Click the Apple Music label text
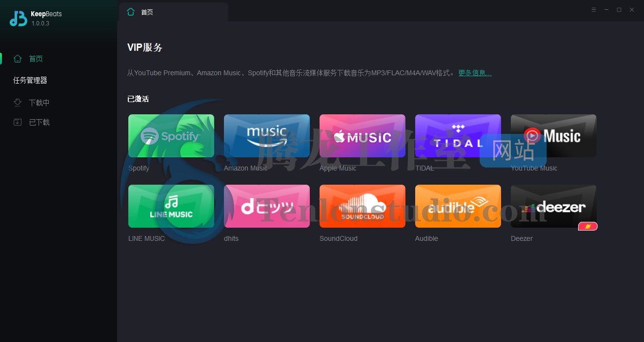Screen dimensions: 644x342 [338, 168]
